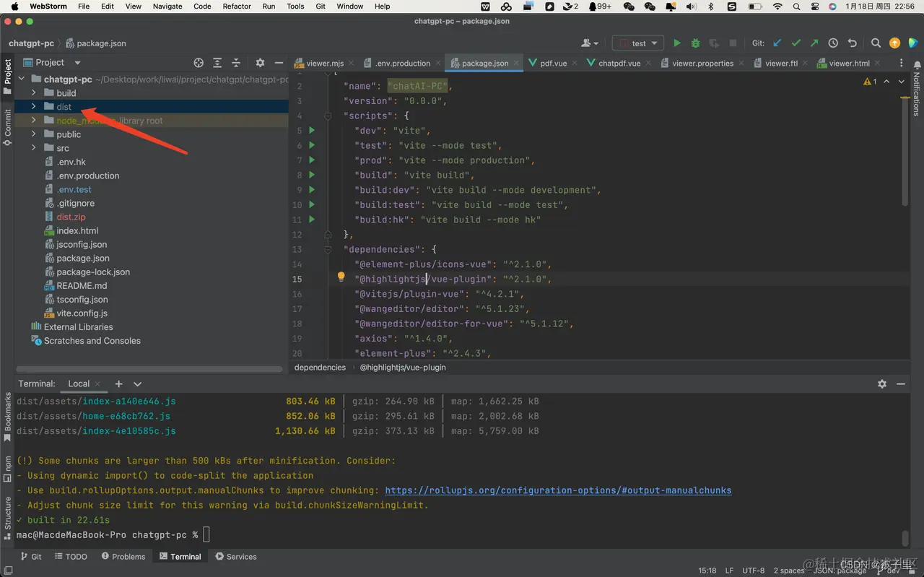This screenshot has width=924, height=577.
Task: Expand the dist folder chevron
Action: (x=33, y=107)
